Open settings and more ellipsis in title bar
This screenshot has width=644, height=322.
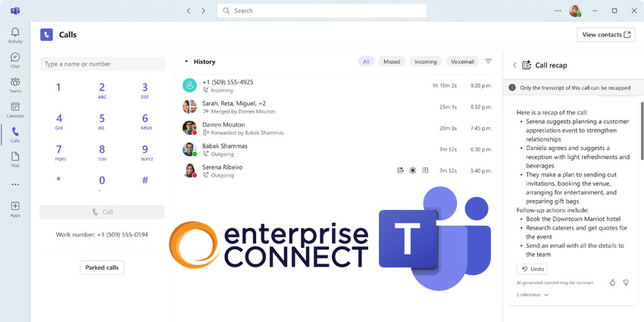(558, 11)
